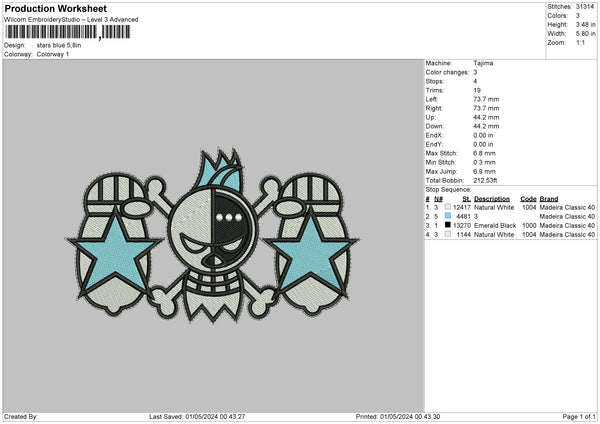Select the Max Stitch value '6.8 mm'
600x424 pixels.
click(484, 153)
